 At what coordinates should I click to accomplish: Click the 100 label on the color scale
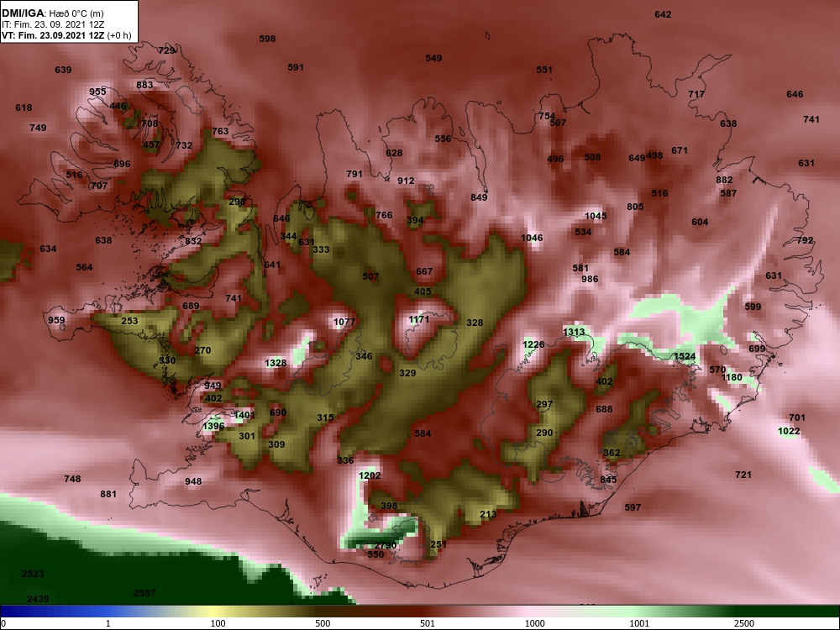point(218,623)
